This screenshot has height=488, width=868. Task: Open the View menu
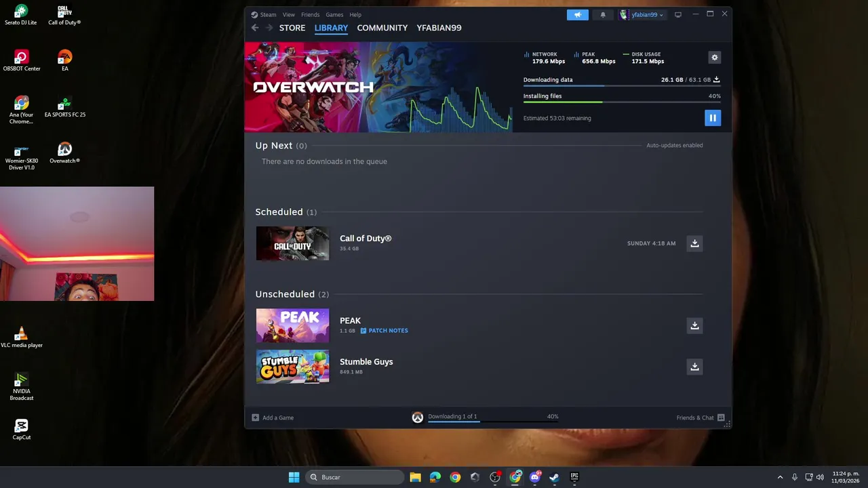pyautogui.click(x=289, y=14)
